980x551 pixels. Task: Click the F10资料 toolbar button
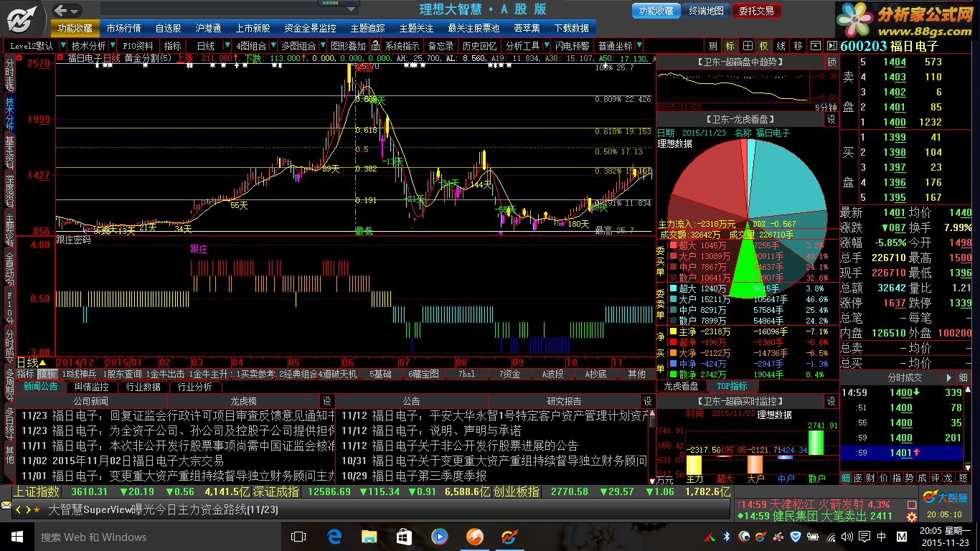click(138, 46)
